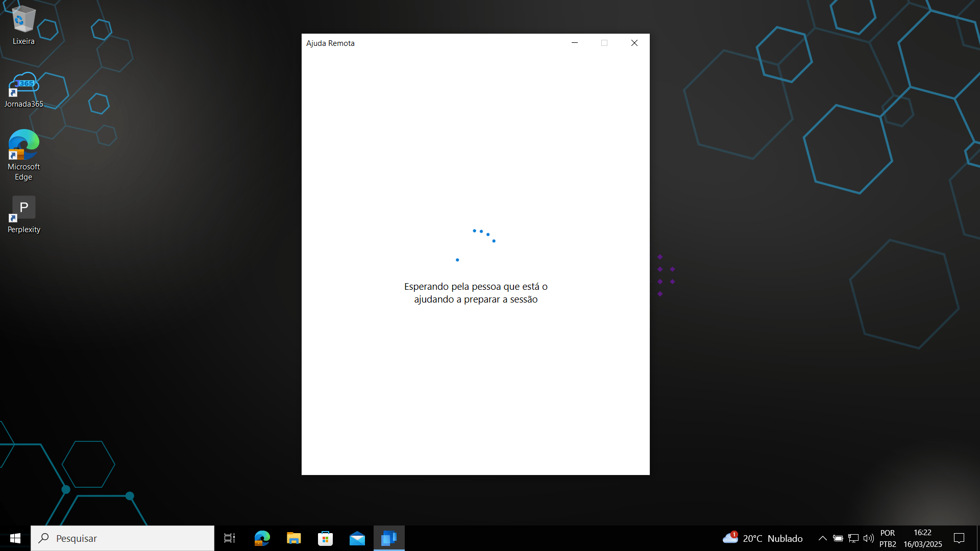Open the Mail app on the taskbar
The width and height of the screenshot is (980, 551).
(x=357, y=538)
